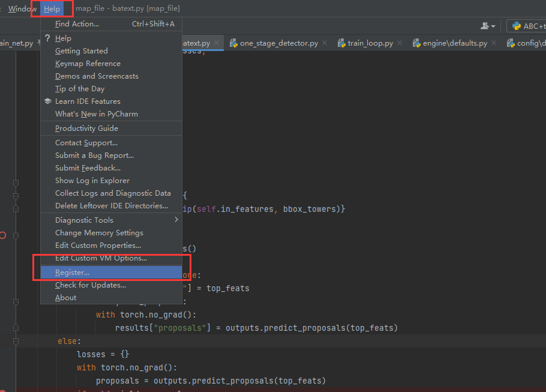This screenshot has width=546, height=392.
Task: Switch to engine\defaults.py tab
Action: [455, 43]
